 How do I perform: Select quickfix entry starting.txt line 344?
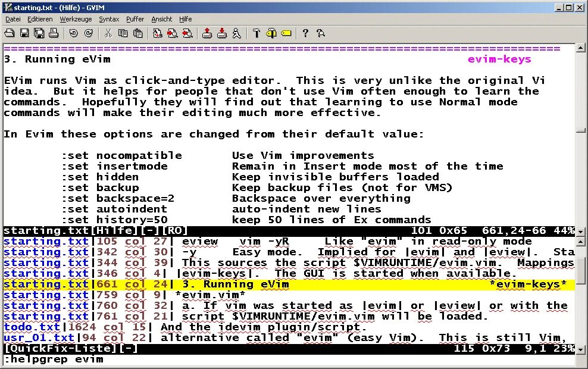click(x=289, y=263)
